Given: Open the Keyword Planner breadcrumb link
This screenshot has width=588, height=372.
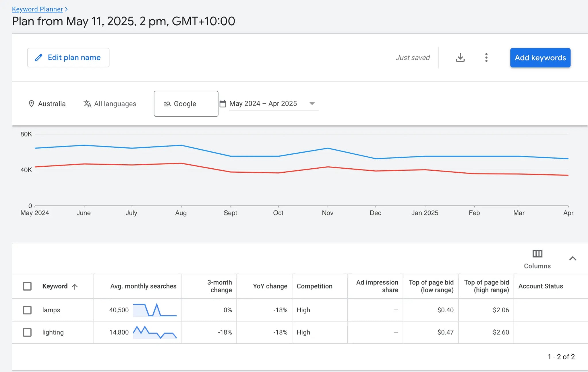Looking at the screenshot, I should click(37, 9).
